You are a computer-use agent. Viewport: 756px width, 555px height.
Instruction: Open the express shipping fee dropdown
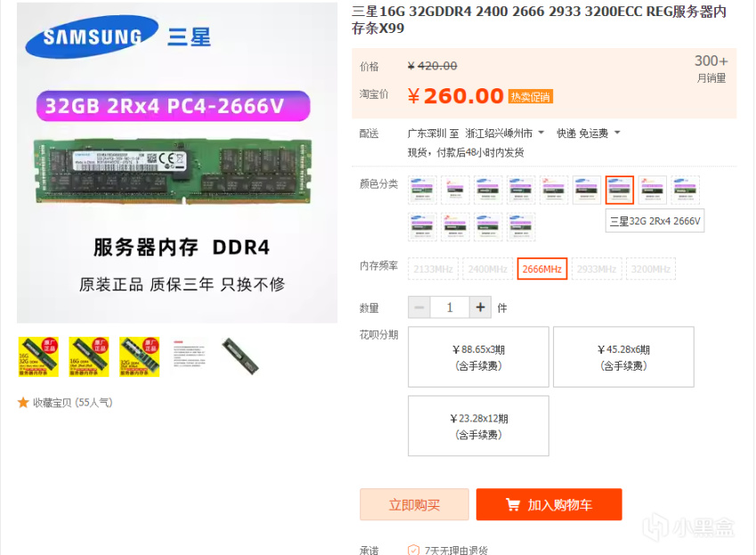coord(617,132)
